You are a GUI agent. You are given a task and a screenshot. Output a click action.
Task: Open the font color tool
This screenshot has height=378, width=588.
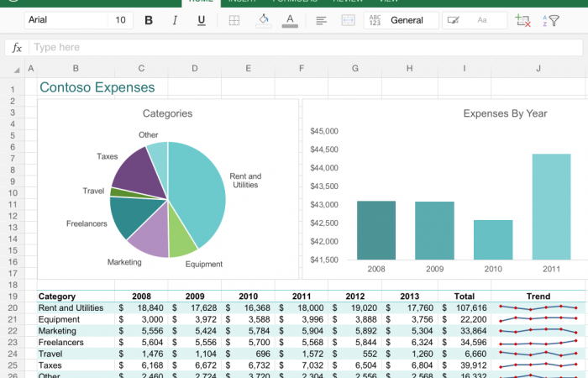pos(290,20)
